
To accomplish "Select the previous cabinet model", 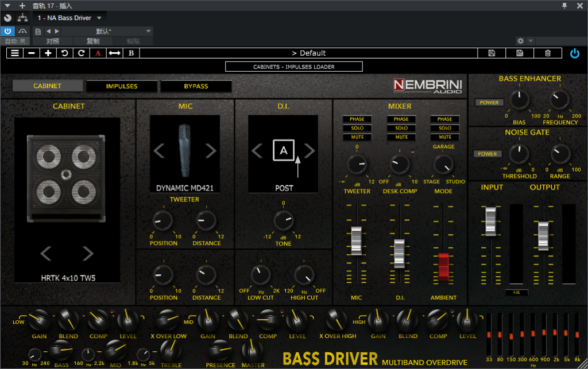I will (x=46, y=254).
